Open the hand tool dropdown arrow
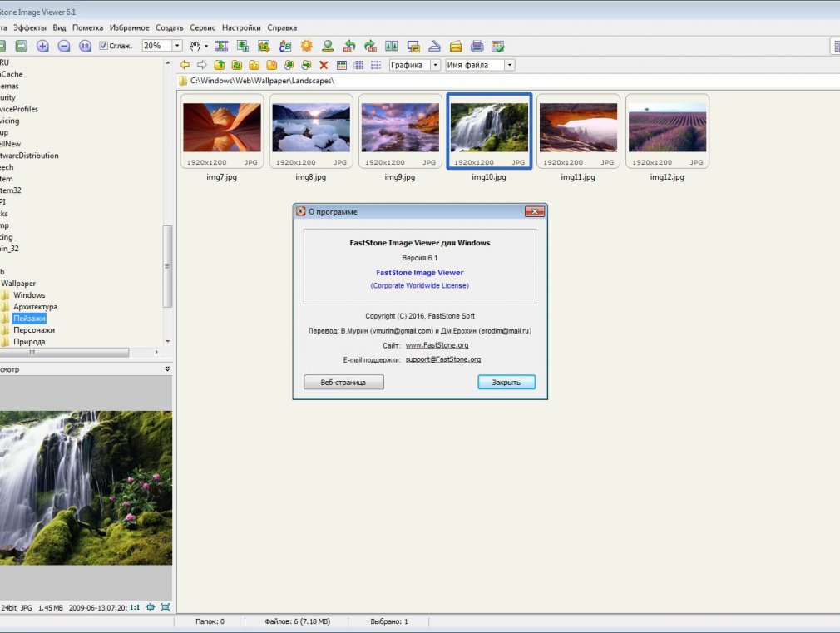This screenshot has height=633, width=840. (x=206, y=46)
